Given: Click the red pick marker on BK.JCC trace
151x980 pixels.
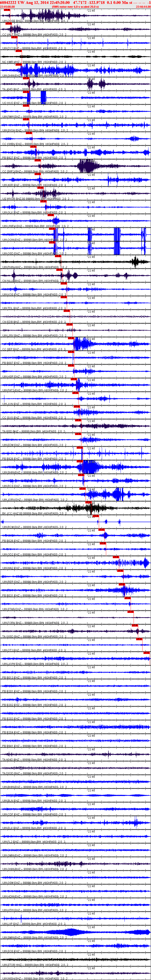Looking at the screenshot, I should pos(89,502).
